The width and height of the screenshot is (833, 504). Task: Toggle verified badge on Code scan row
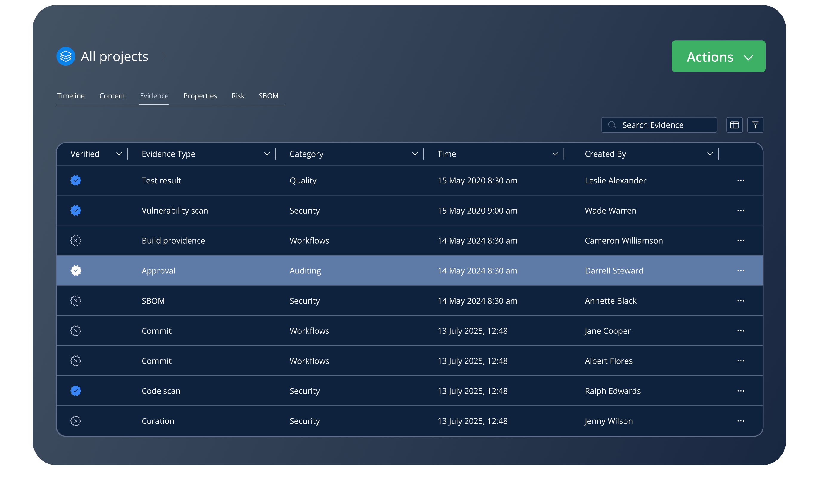[76, 391]
